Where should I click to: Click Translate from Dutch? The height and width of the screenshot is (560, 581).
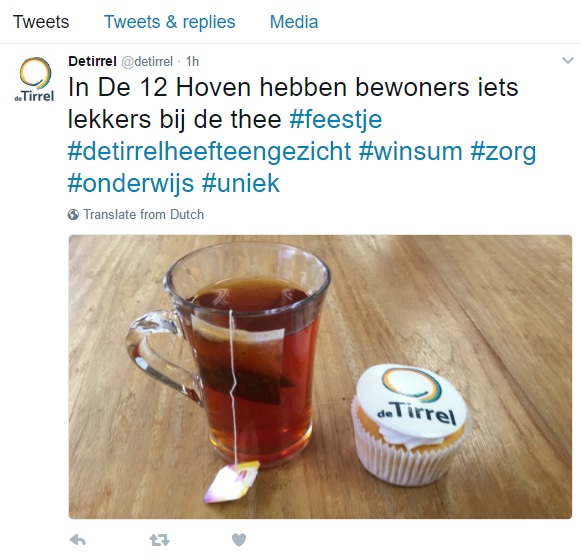coord(143,215)
